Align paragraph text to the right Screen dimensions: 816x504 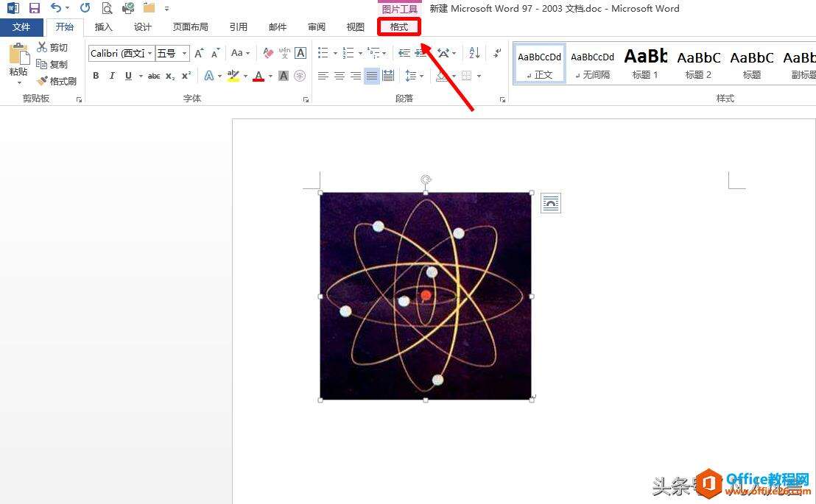(356, 76)
